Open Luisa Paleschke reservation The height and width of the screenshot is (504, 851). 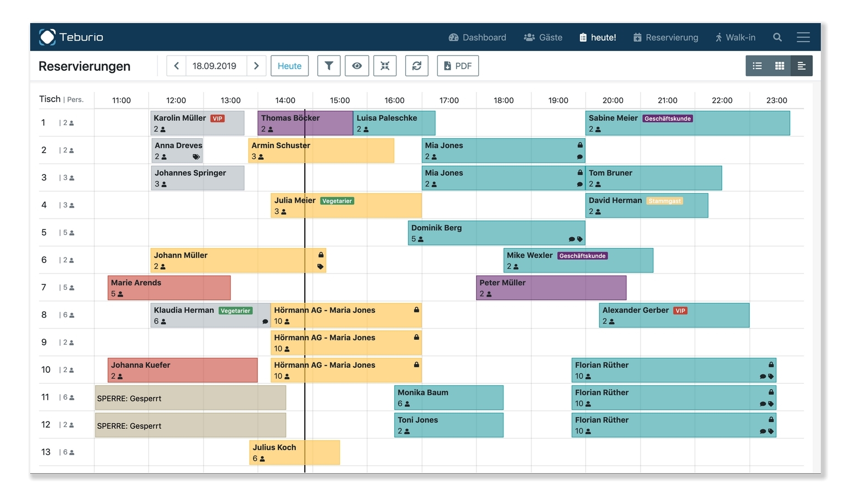click(394, 123)
